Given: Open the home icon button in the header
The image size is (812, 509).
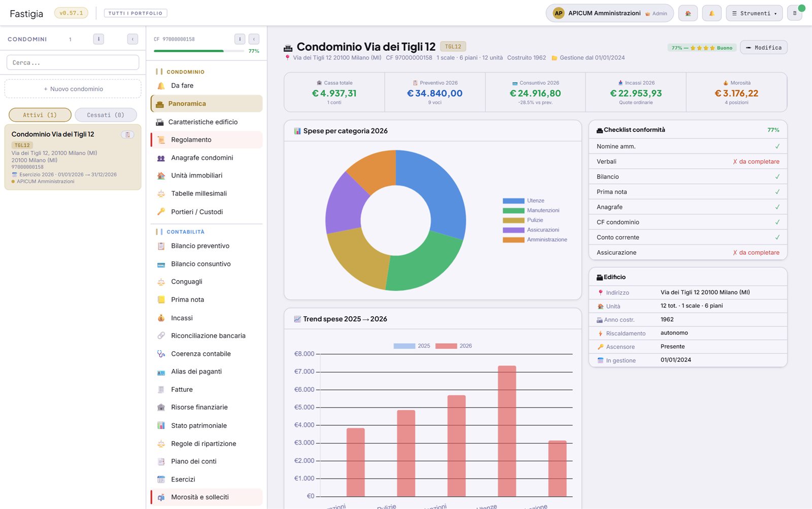Looking at the screenshot, I should click(x=688, y=13).
